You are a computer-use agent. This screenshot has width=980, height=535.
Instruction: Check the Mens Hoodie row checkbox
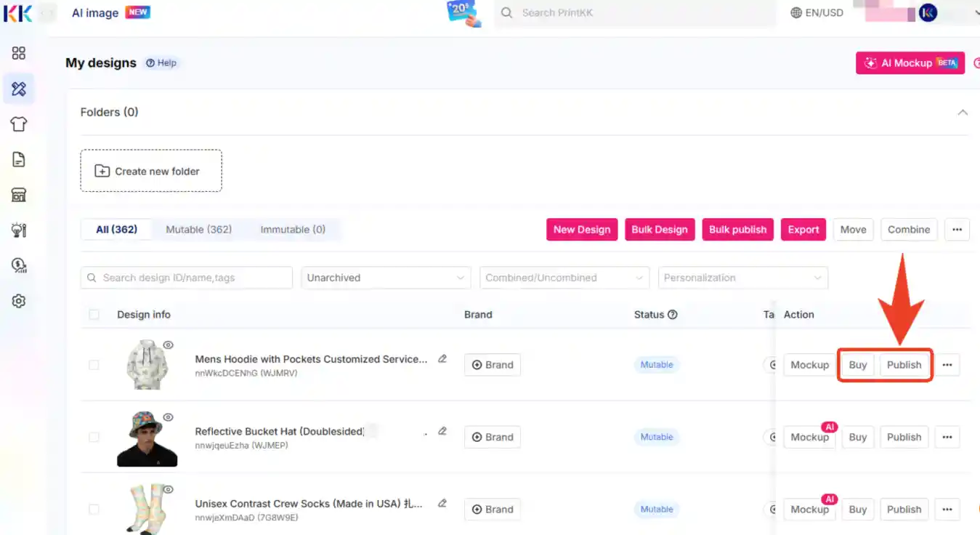[94, 365]
